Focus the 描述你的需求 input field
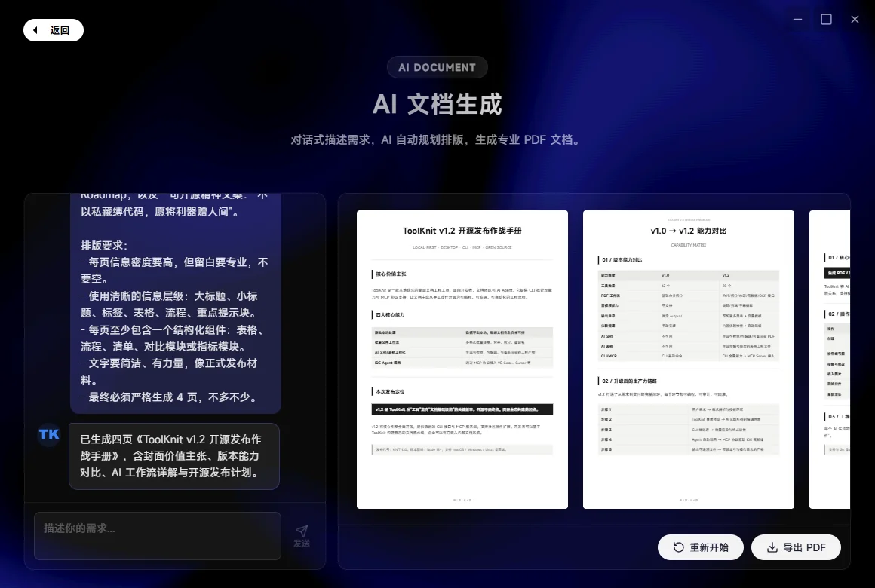The height and width of the screenshot is (588, 875). [x=158, y=535]
